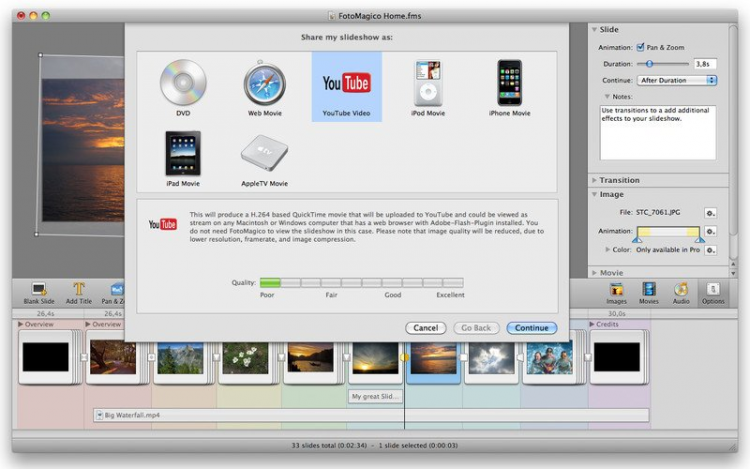Viewport: 750px width, 469px height.
Task: Select the white flowers slide thumbnail
Action: click(245, 357)
